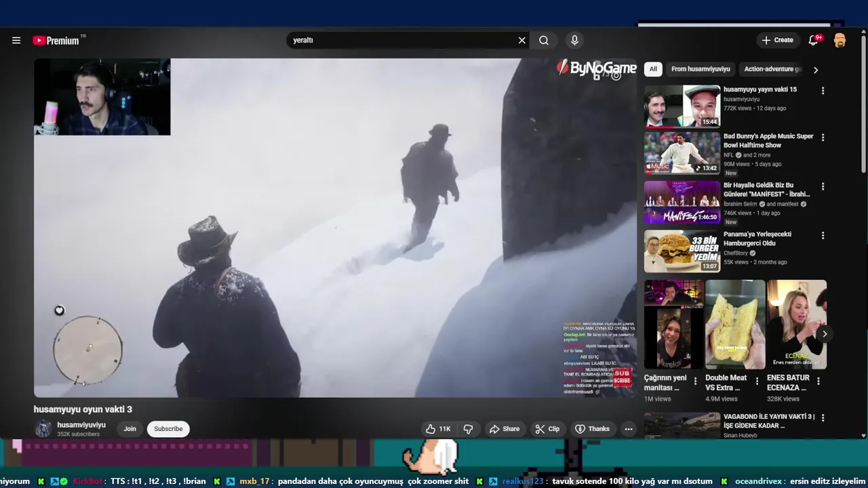Open Bad Bunny's Halftime Show video title

tap(768, 140)
